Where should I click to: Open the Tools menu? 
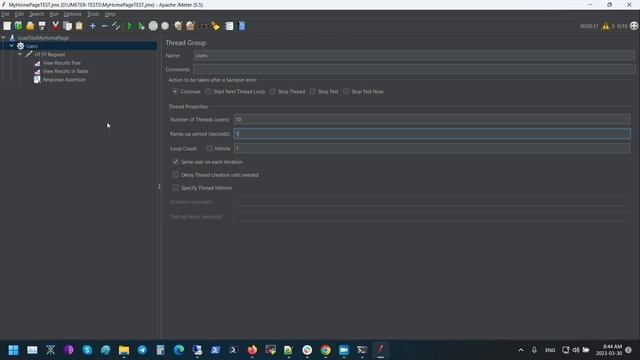pos(93,14)
